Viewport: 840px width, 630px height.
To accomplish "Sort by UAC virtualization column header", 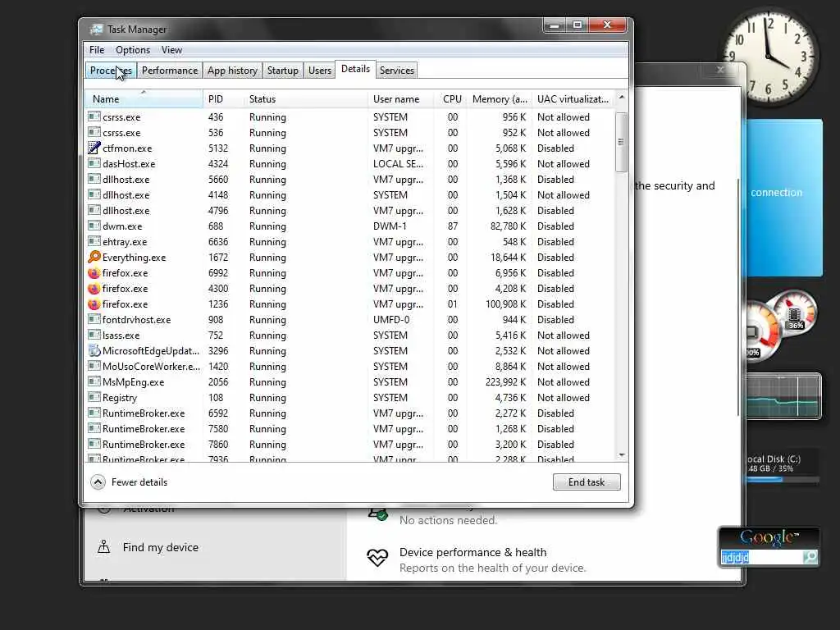I will click(x=573, y=99).
